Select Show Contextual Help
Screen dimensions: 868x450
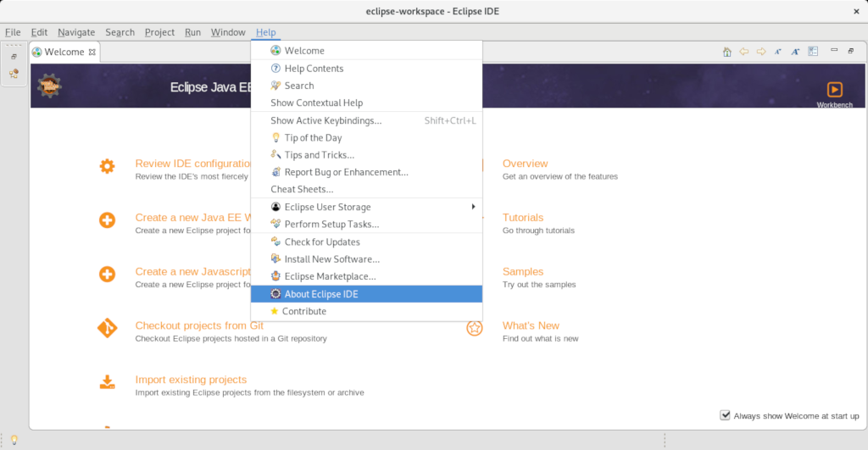click(366, 103)
